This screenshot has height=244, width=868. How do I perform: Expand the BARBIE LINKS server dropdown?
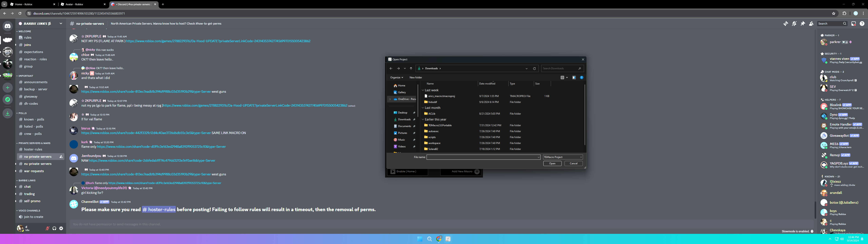coord(61,24)
